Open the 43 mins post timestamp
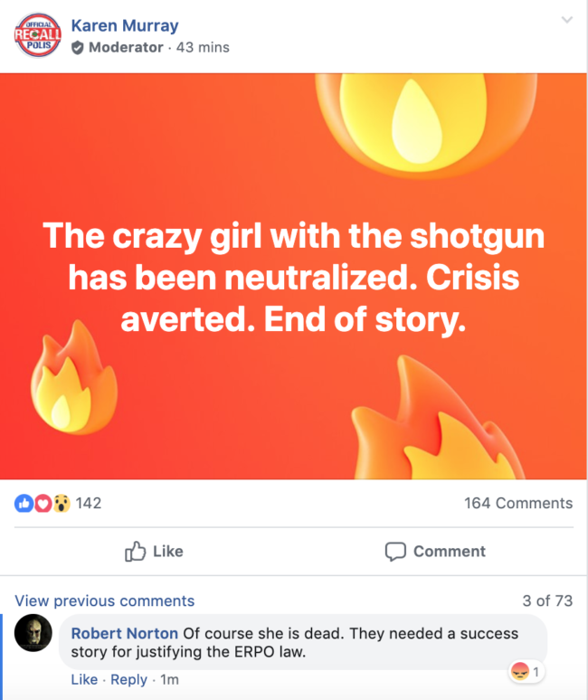Image resolution: width=588 pixels, height=700 pixels. point(203,47)
